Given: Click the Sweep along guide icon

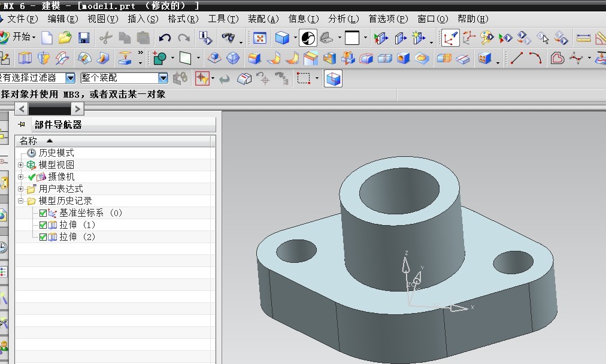Looking at the screenshot, I should tap(62, 58).
